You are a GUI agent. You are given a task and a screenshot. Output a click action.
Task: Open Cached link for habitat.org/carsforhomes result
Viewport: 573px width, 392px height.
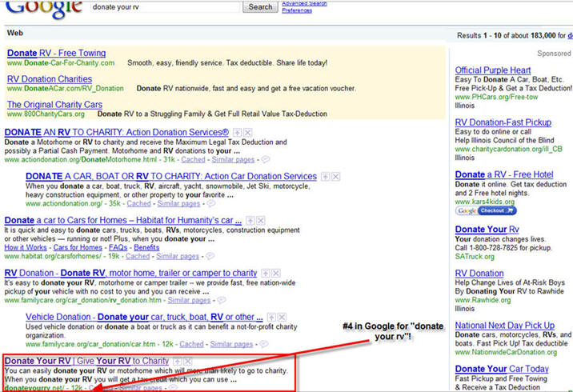pyautogui.click(x=138, y=256)
